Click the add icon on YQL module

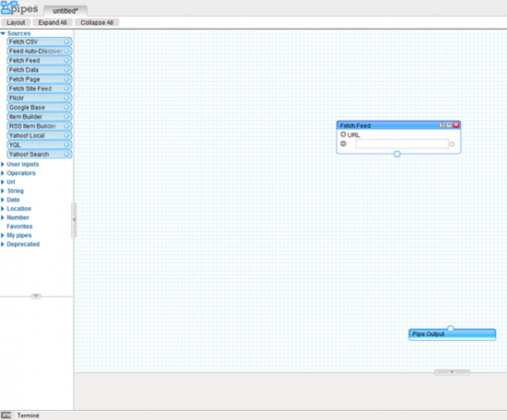click(66, 145)
